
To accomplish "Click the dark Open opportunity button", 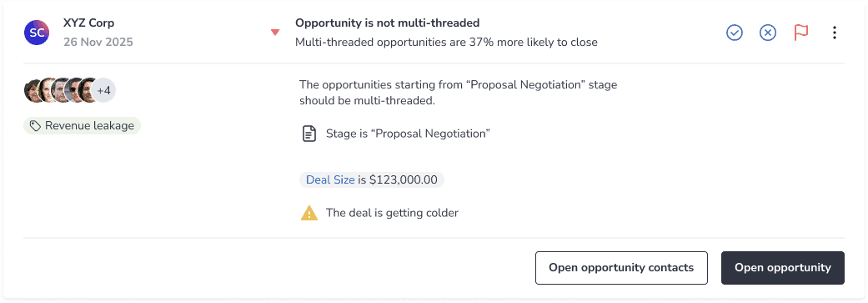I will coord(783,268).
